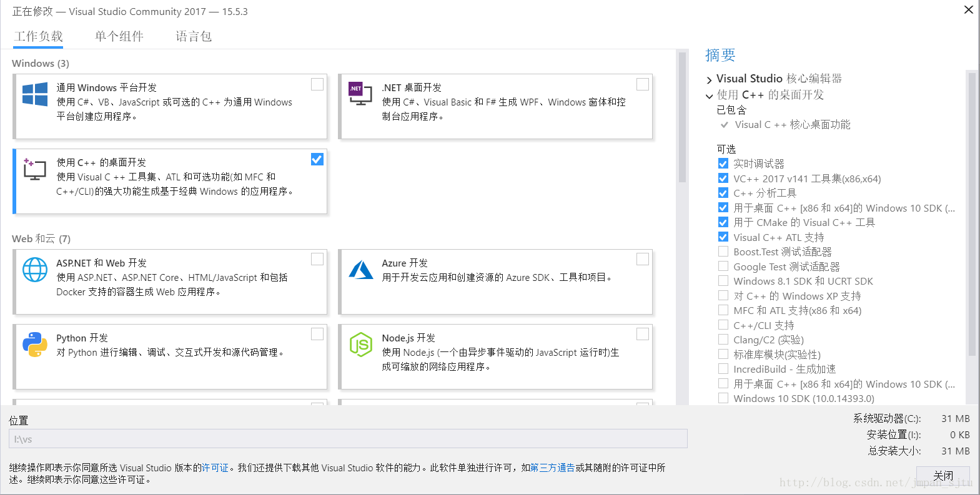Enable IncrediBuild - 生成加速 option

coord(723,369)
